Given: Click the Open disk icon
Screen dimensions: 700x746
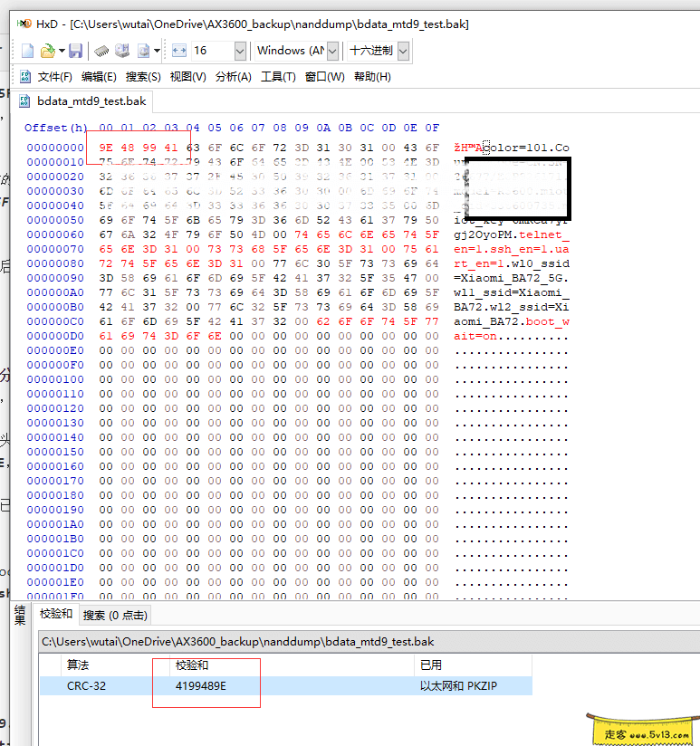Looking at the screenshot, I should 122,51.
